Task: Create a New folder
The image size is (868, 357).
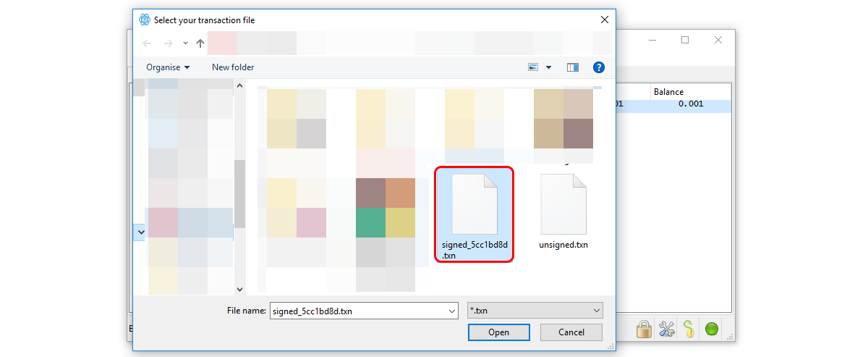Action: (x=233, y=67)
